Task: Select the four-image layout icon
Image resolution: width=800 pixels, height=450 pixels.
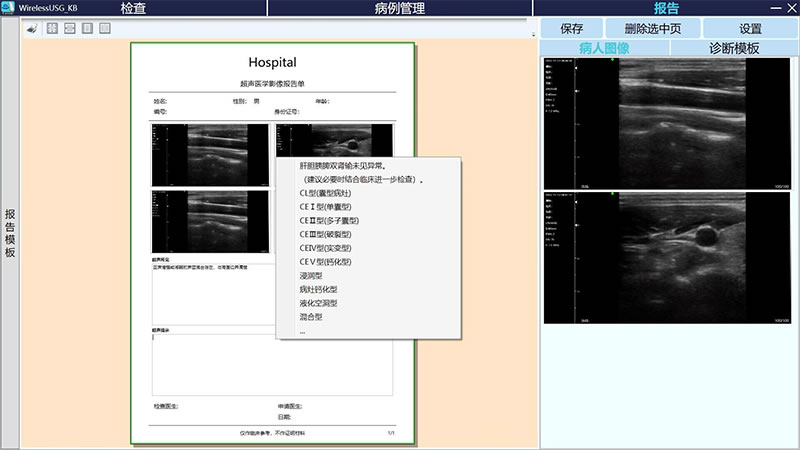Action: tap(52, 28)
